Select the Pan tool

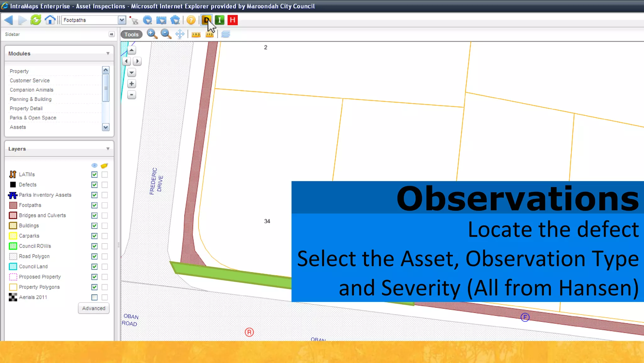pyautogui.click(x=180, y=34)
